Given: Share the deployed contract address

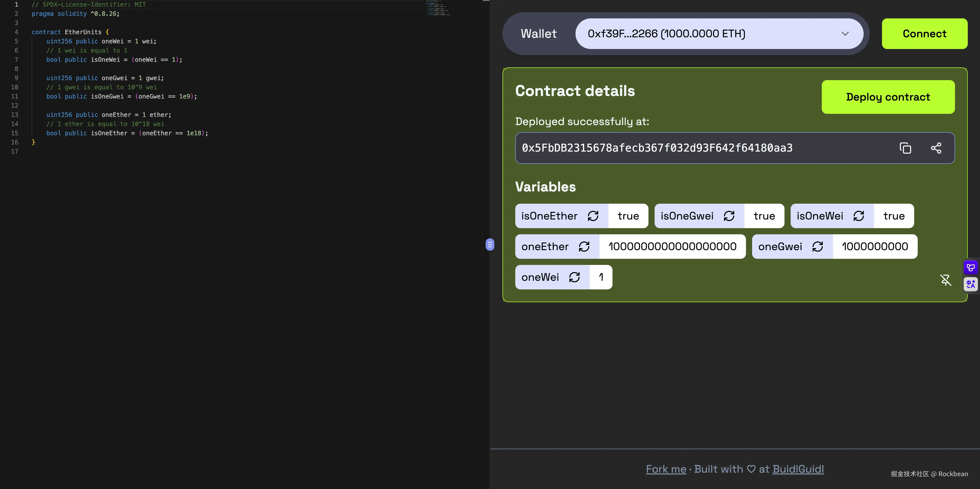Looking at the screenshot, I should tap(936, 148).
